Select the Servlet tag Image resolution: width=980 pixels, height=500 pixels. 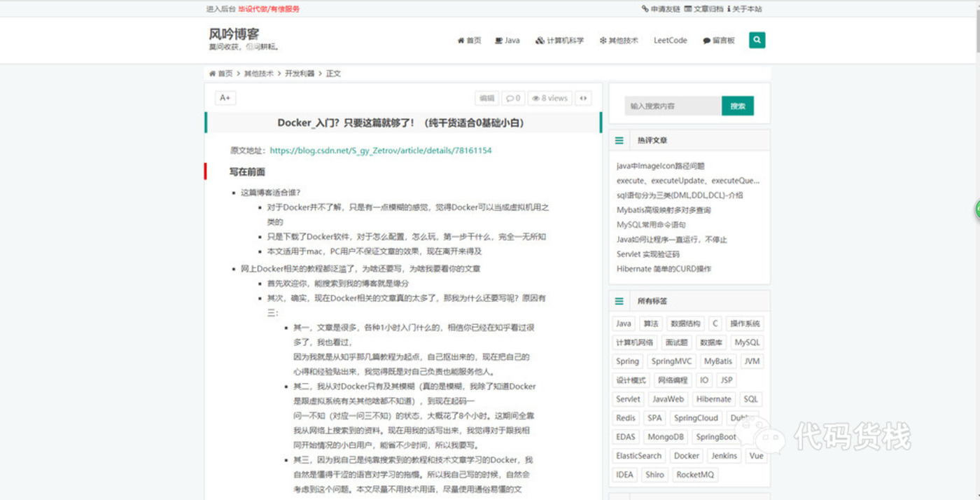pyautogui.click(x=628, y=399)
